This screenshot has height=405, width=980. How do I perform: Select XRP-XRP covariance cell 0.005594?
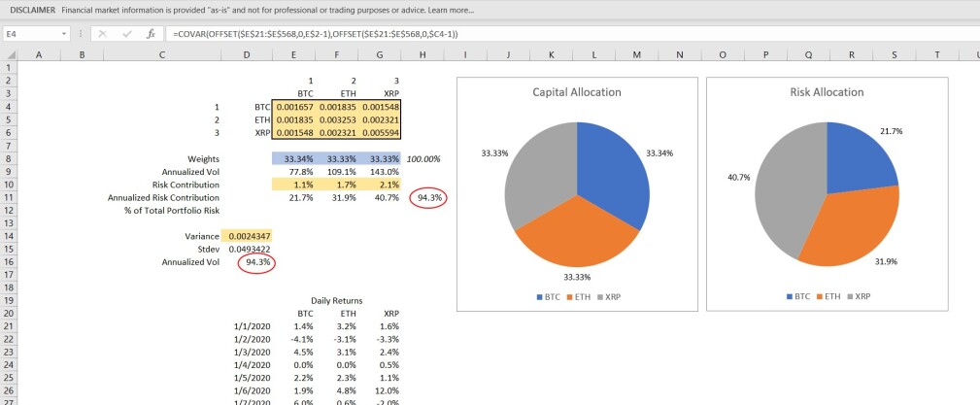380,133
